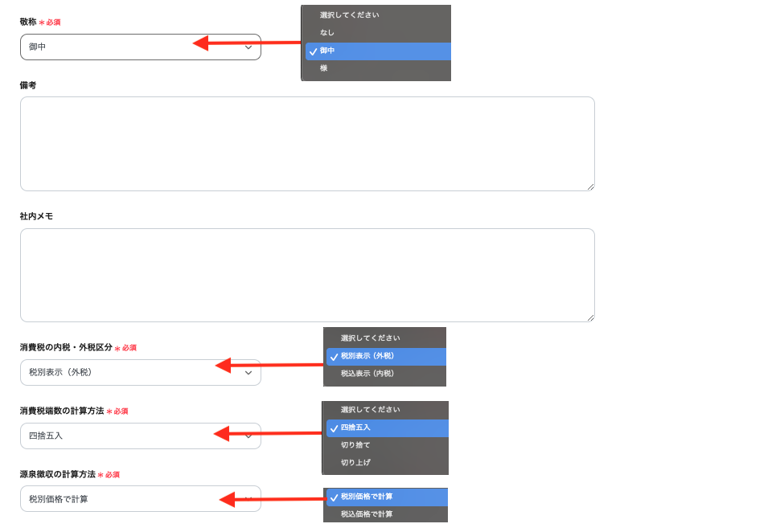Choose 税込表示（内税） option
This screenshot has width=780, height=532.
click(367, 374)
